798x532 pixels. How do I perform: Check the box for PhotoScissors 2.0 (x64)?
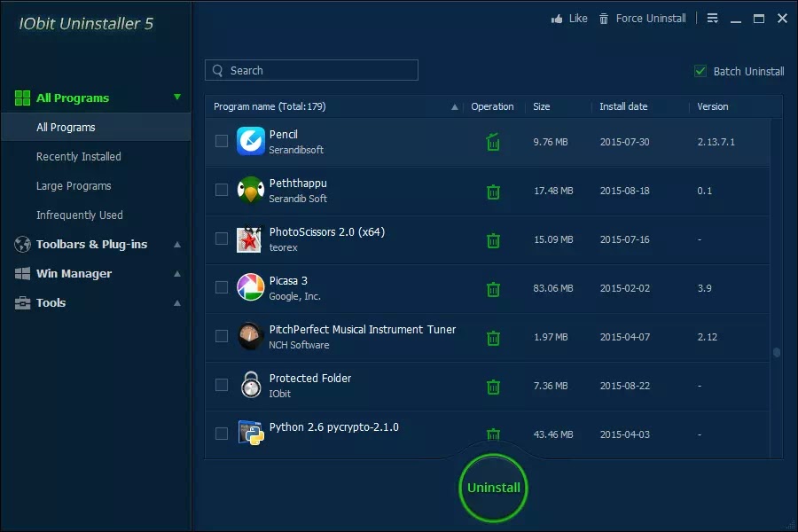tap(222, 239)
